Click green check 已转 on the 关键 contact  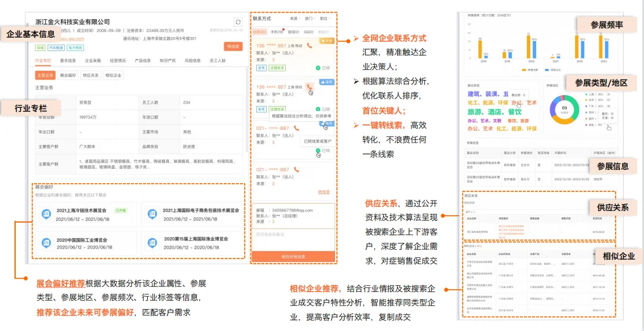click(x=322, y=68)
